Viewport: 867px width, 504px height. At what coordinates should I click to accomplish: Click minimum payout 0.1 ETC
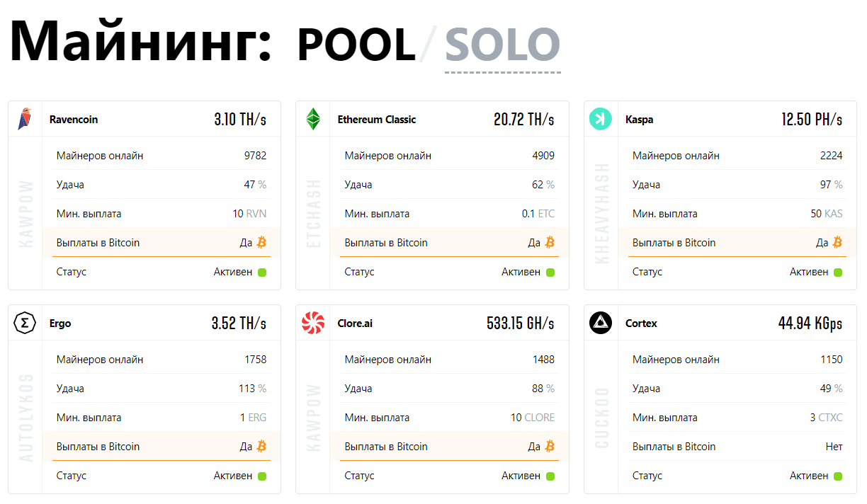pos(538,214)
